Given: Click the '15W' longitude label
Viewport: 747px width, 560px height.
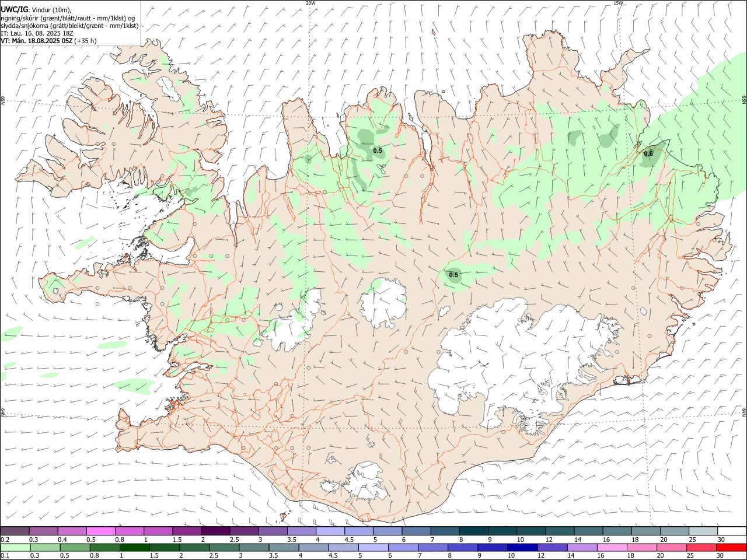Looking at the screenshot, I should [x=618, y=3].
